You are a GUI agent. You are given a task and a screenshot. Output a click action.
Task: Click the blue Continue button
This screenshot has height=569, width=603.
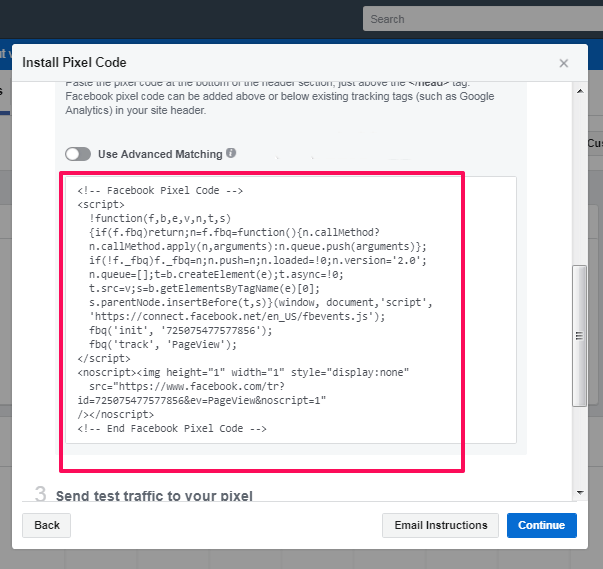[x=541, y=525]
